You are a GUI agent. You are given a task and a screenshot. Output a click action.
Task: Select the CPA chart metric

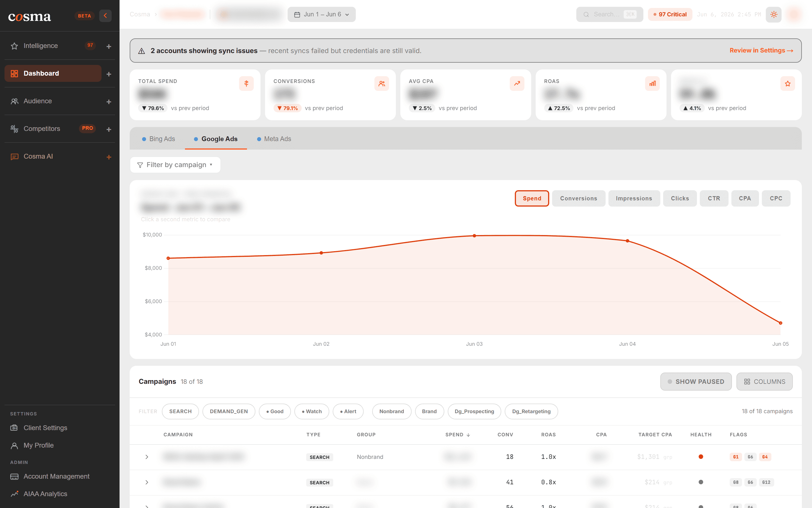tap(745, 199)
